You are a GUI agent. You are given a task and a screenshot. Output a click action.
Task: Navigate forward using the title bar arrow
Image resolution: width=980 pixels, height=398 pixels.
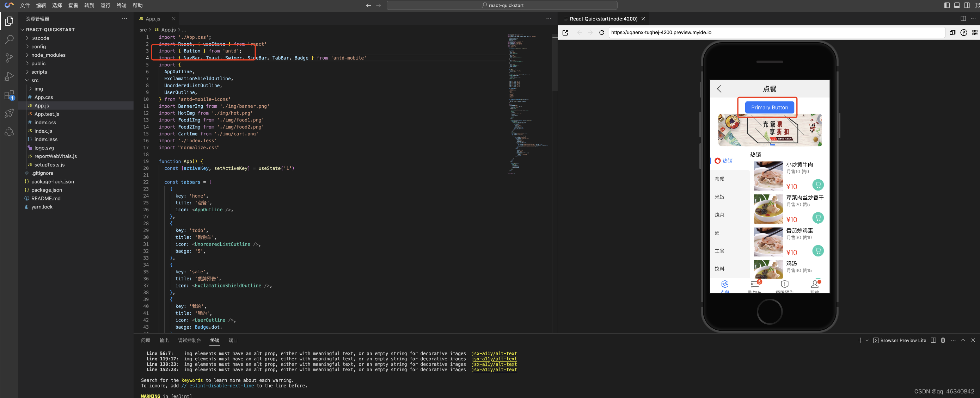tap(379, 5)
